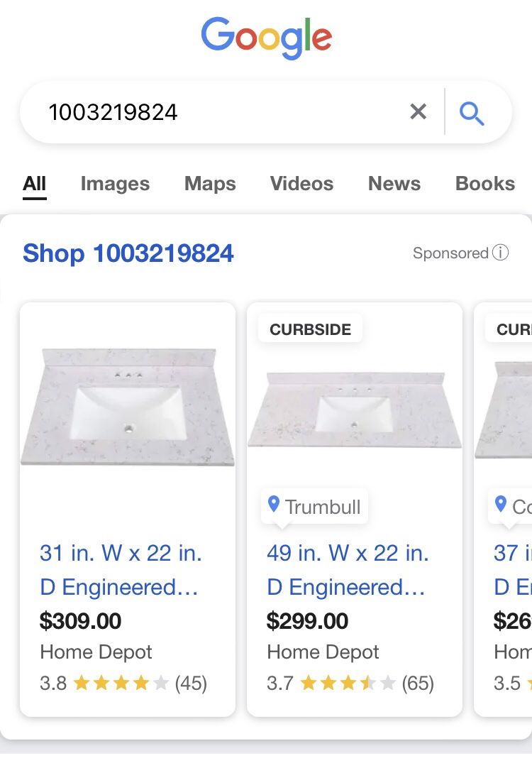Open the Books tab
Viewport: 532px width, 758px height.
coord(485,184)
